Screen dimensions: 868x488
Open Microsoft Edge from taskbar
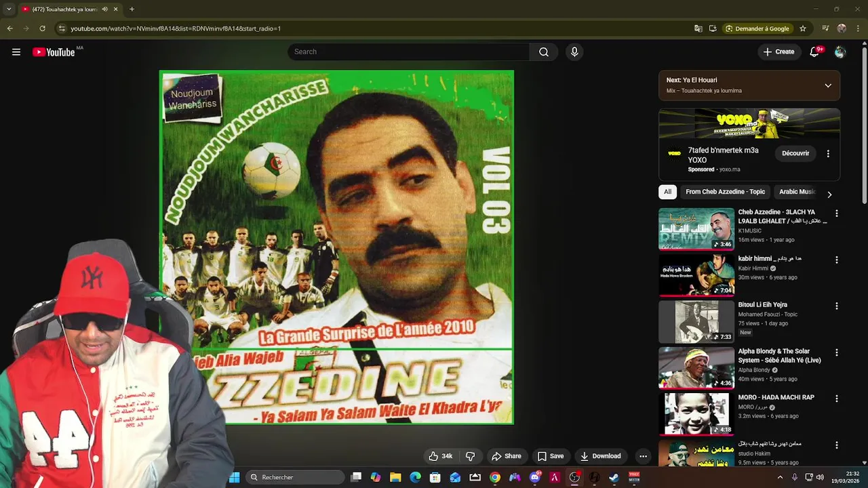click(415, 477)
